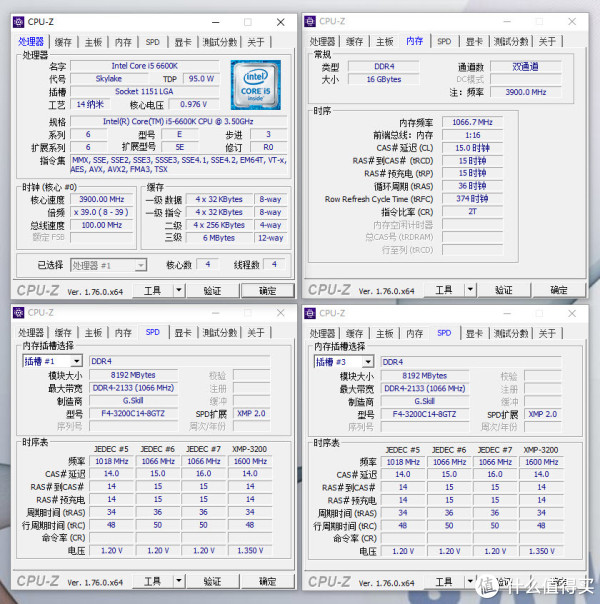Viewport: 600px width, 604px height.
Task: Click memory frequency value 1066.7 MHz
Action: (x=473, y=122)
